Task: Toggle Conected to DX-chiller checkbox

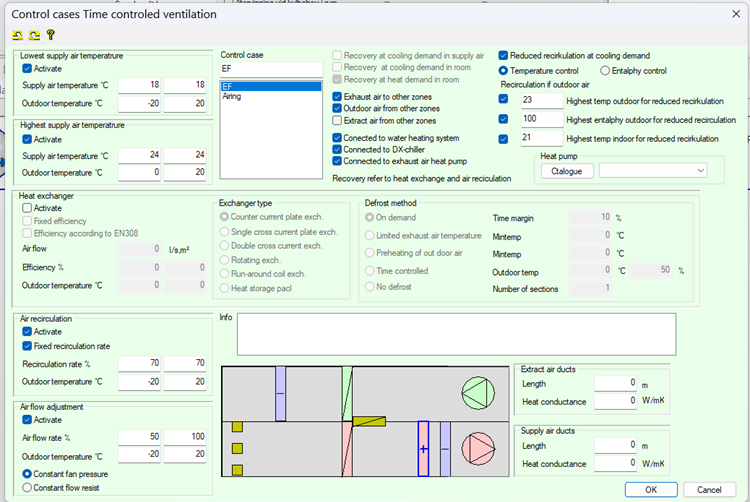Action: pos(338,149)
